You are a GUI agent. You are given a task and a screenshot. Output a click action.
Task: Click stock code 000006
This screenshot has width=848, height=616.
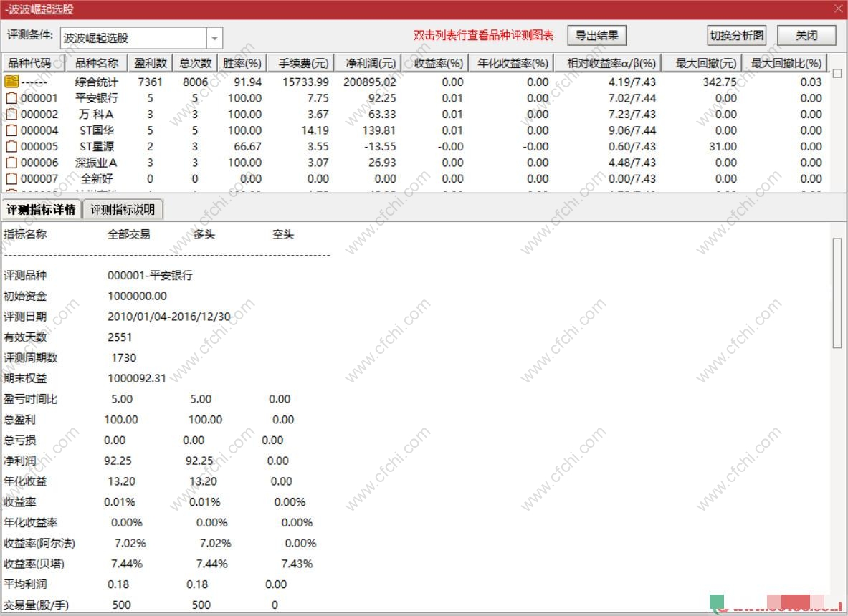pyautogui.click(x=39, y=163)
